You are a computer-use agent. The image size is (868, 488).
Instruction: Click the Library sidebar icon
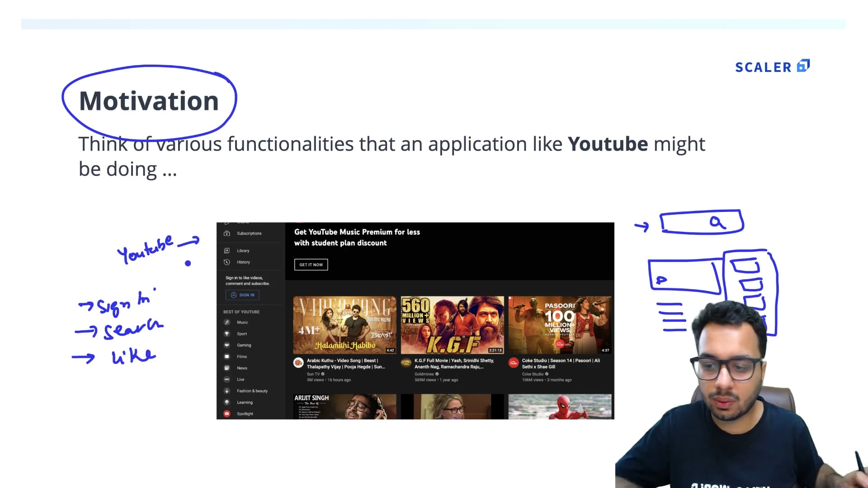[x=227, y=251]
